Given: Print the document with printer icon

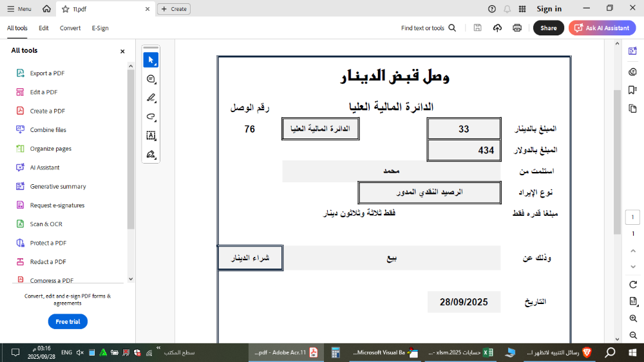Looking at the screenshot, I should pyautogui.click(x=516, y=28).
